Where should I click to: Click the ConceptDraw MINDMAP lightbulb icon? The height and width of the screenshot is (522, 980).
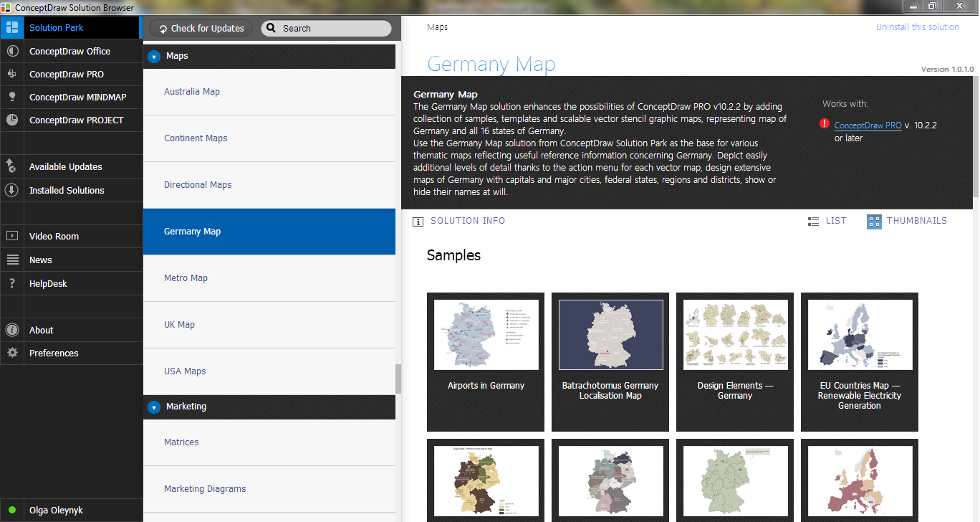(x=11, y=97)
